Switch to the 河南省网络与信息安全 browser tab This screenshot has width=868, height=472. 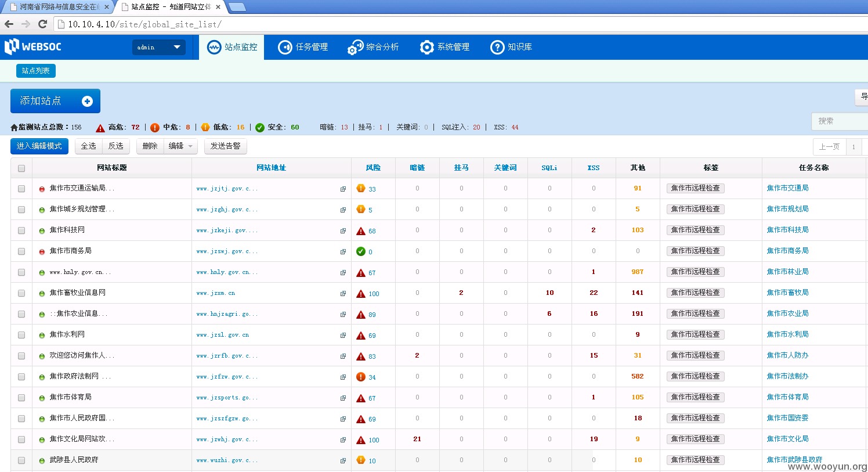click(x=57, y=7)
